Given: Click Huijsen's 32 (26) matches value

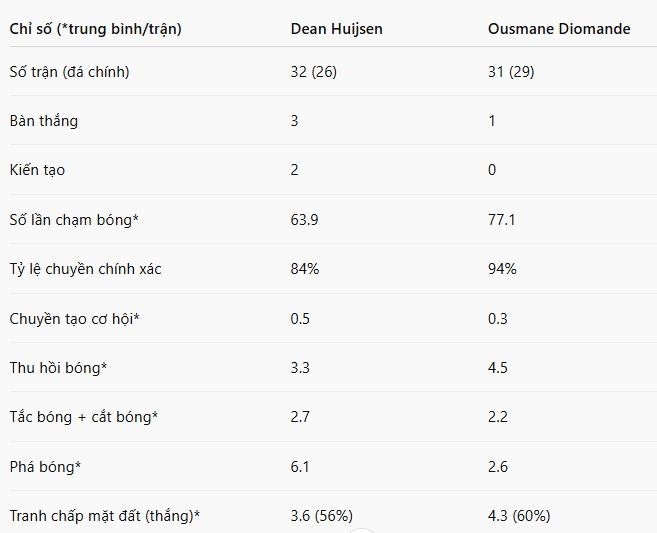Looking at the screenshot, I should click(x=313, y=72).
